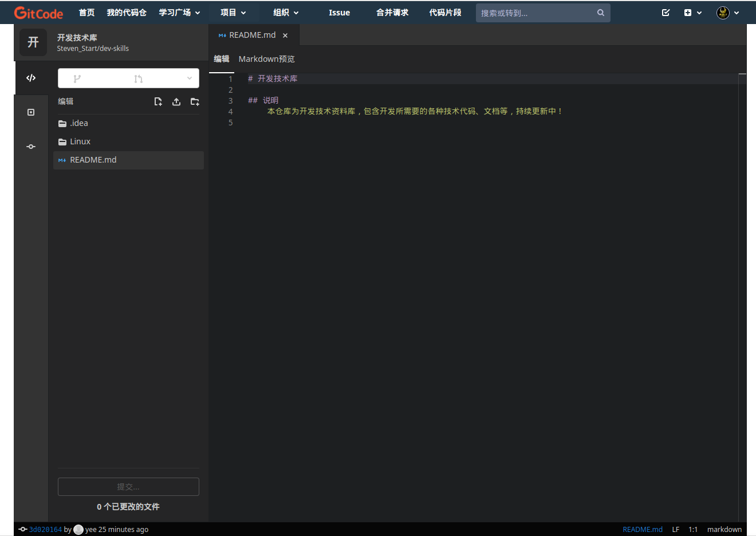Click the 1:1 cursor position indicator
Viewport: 756px width, 536px height.
(x=693, y=530)
